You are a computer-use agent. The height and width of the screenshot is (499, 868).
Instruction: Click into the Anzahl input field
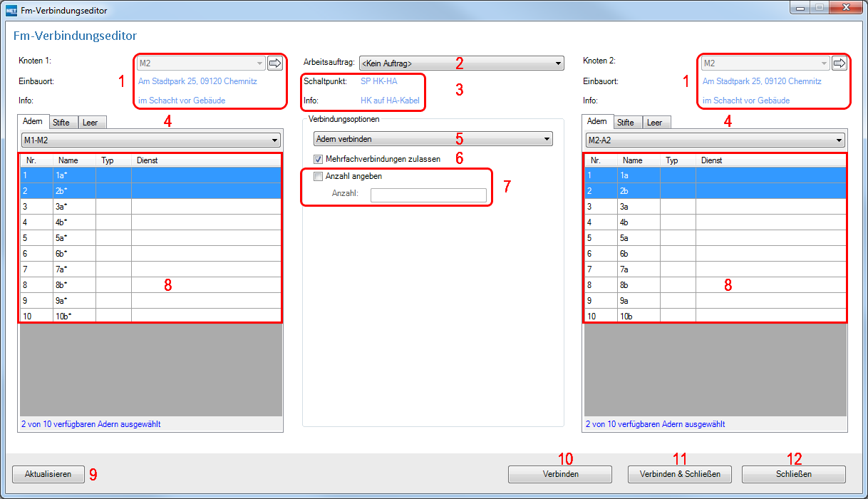(x=428, y=195)
